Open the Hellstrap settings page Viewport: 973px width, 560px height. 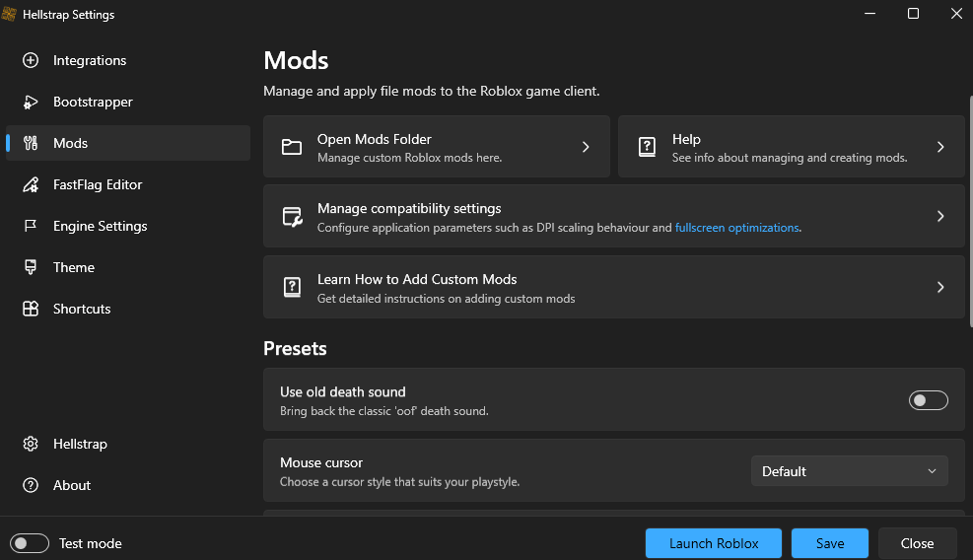(128, 444)
